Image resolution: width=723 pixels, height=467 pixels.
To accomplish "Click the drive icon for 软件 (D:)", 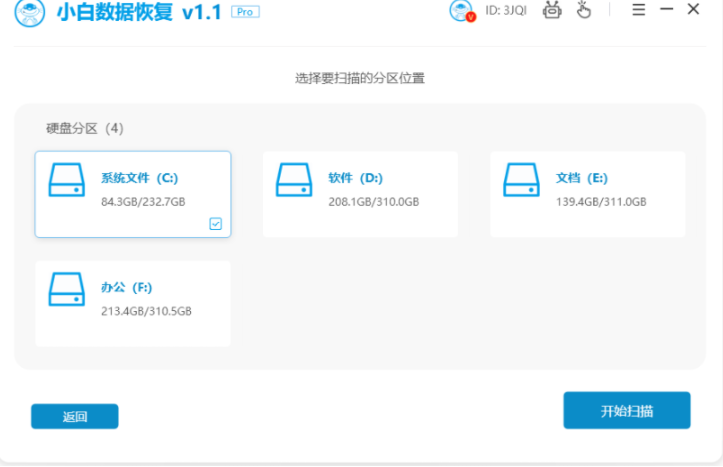I will tap(294, 180).
